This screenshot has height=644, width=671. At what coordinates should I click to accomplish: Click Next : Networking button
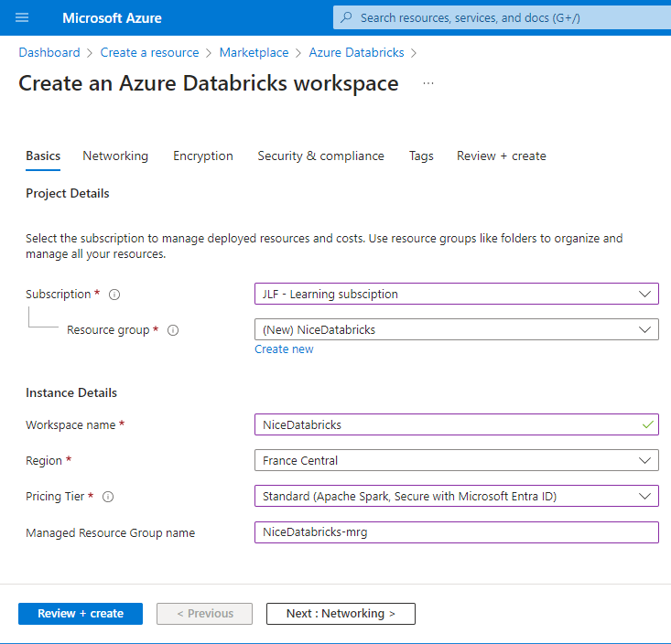[x=341, y=614]
